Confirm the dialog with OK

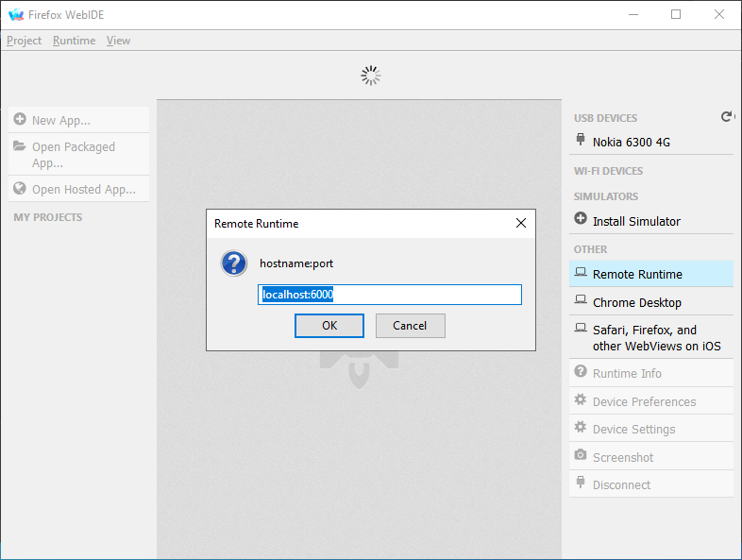point(329,326)
